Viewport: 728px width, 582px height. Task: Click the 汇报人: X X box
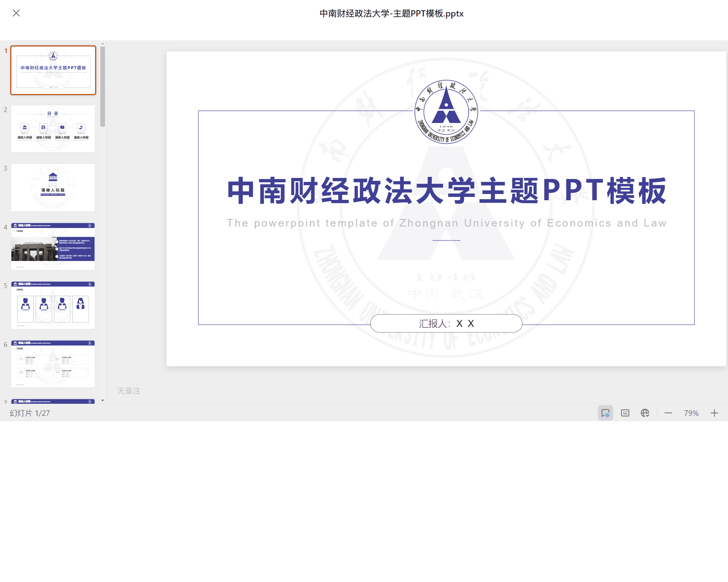coord(446,323)
